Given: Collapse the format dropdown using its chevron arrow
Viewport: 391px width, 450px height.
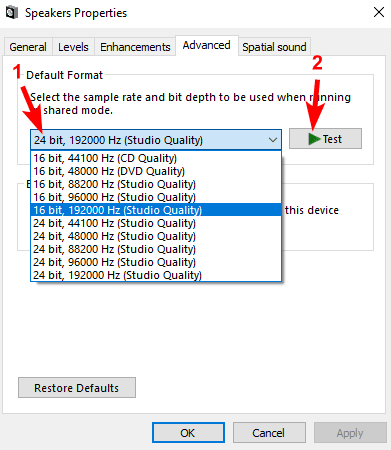Looking at the screenshot, I should point(273,140).
